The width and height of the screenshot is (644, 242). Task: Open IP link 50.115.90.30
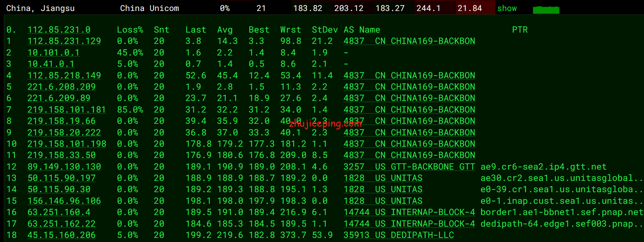coord(59,189)
